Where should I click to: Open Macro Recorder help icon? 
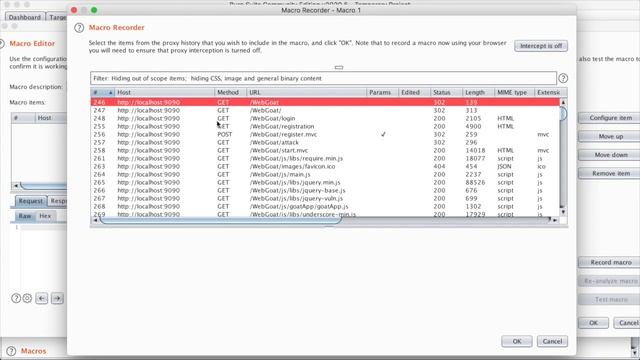(79, 28)
